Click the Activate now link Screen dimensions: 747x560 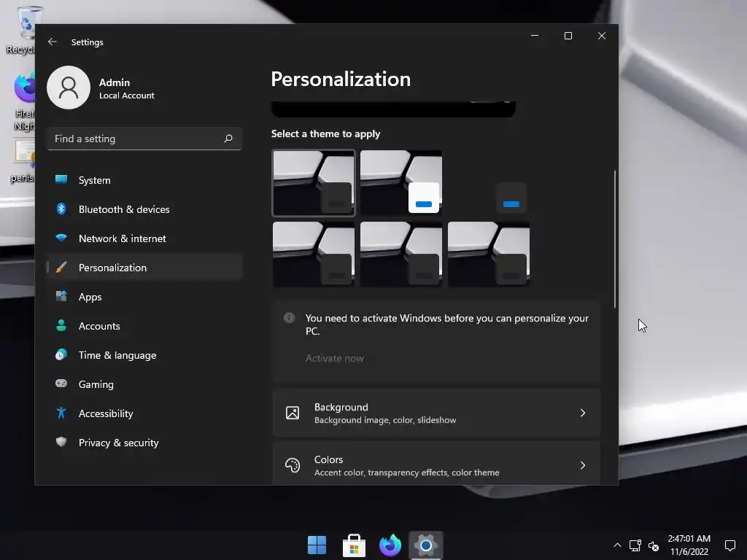tap(334, 358)
